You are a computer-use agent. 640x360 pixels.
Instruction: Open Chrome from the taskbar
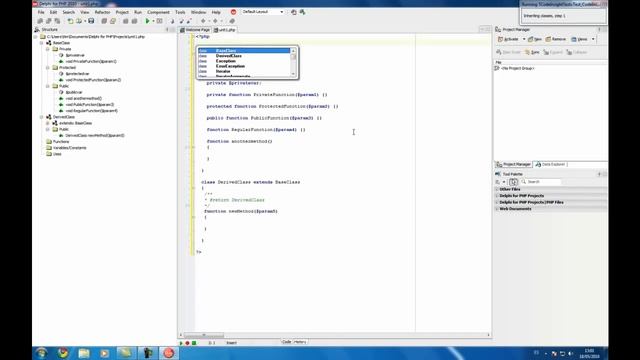click(62, 353)
